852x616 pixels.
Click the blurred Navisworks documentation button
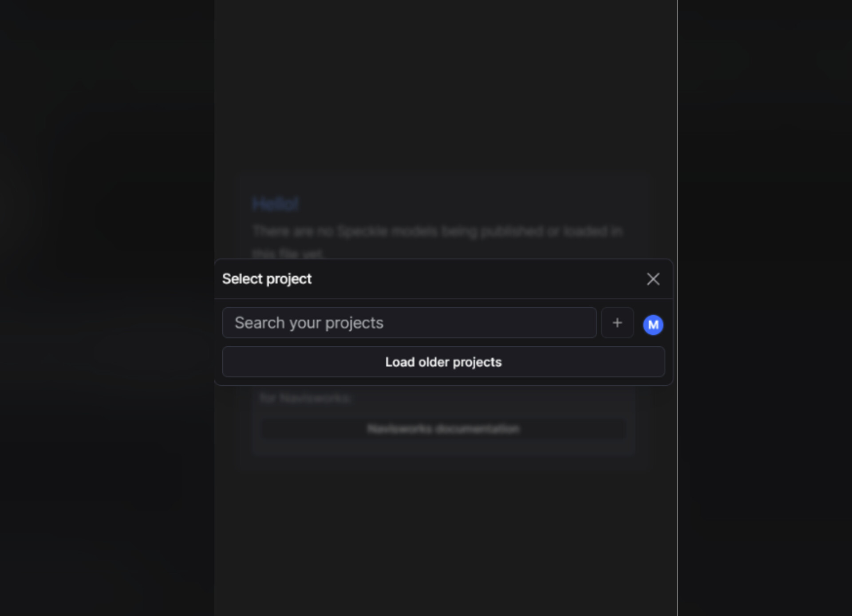443,429
